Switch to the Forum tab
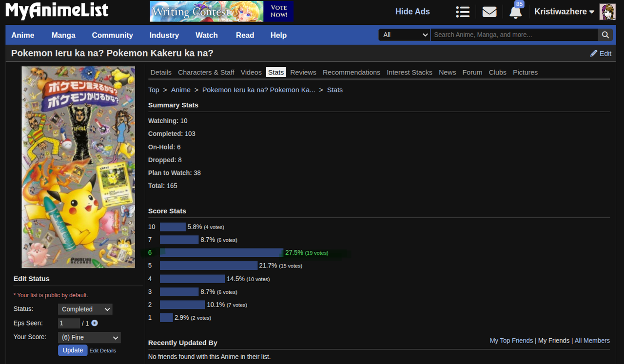Image resolution: width=624 pixels, height=364 pixels. [472, 72]
